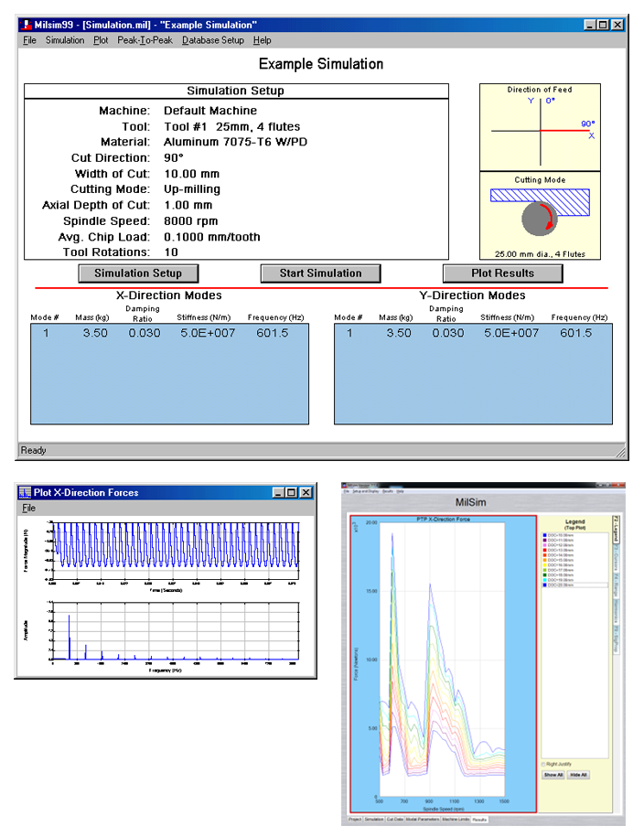Switch to the Simulation tab in MilSim
Viewport: 644px width, 837px height.
pyautogui.click(x=374, y=820)
